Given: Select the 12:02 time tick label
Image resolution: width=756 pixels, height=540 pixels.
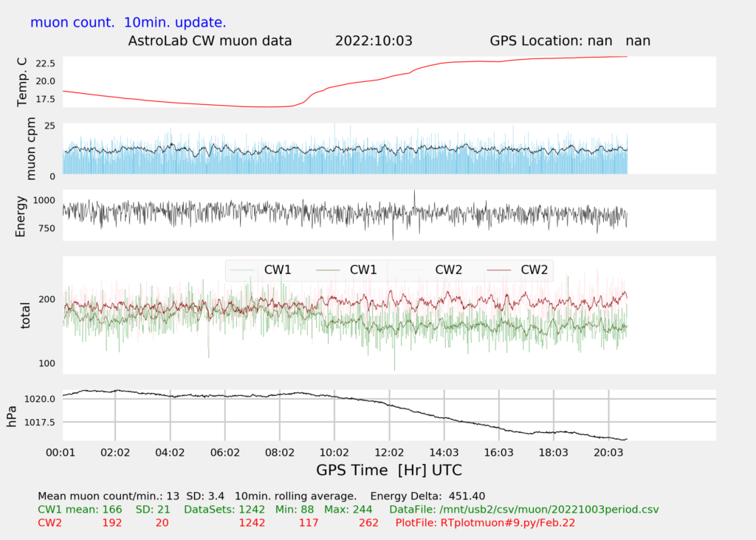Looking at the screenshot, I should [x=389, y=451].
